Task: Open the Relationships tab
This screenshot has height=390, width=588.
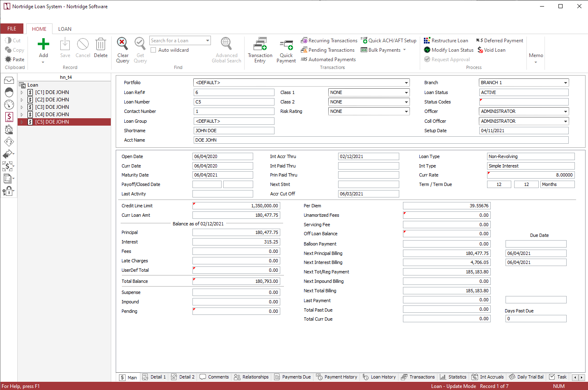Action: 251,377
